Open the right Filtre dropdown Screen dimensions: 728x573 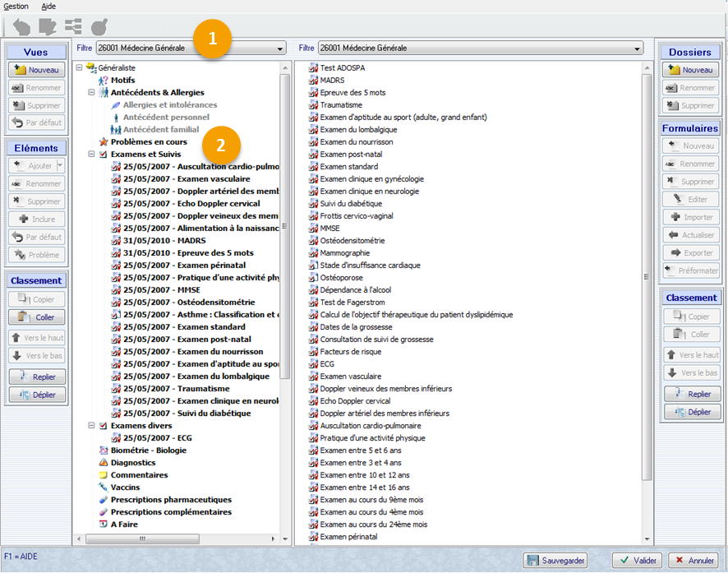637,49
